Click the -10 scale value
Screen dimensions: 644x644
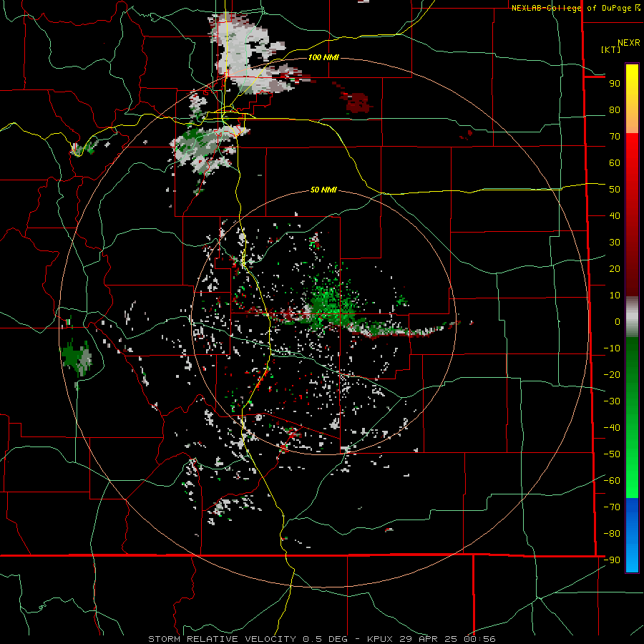(612, 348)
